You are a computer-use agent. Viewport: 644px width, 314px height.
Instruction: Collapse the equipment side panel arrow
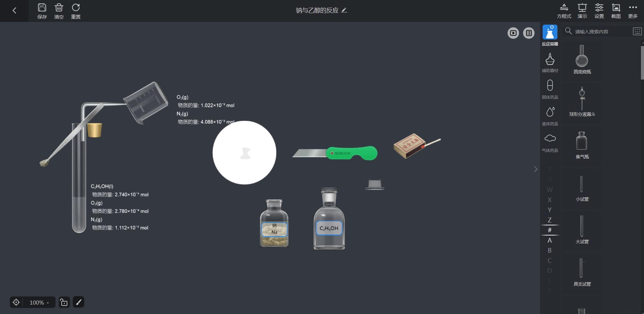click(536, 169)
